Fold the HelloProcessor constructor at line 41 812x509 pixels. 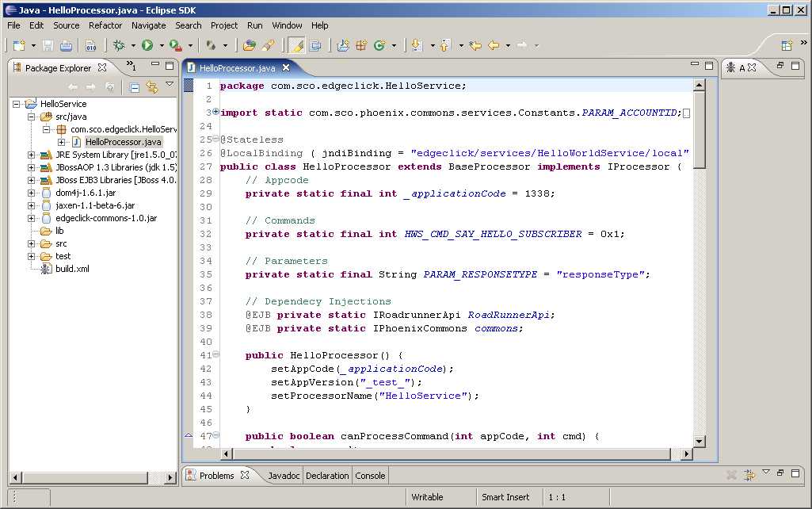click(x=216, y=354)
